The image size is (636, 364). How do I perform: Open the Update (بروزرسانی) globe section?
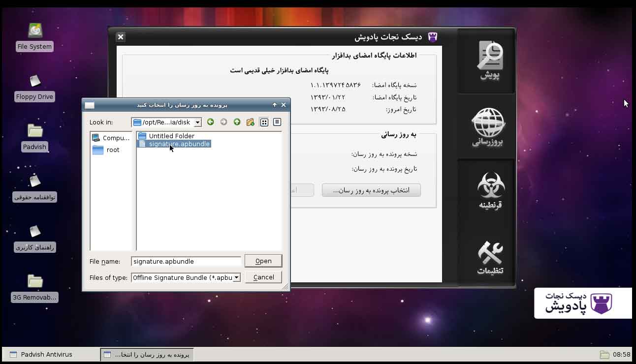pyautogui.click(x=489, y=127)
